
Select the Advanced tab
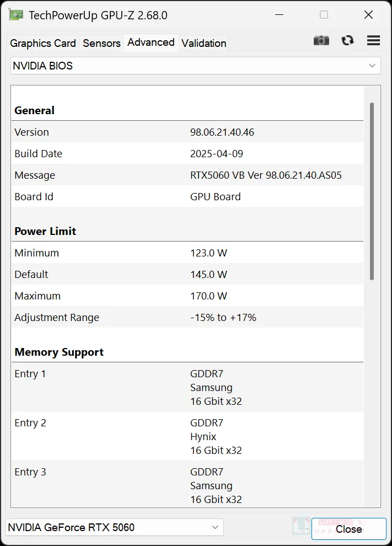[151, 42]
